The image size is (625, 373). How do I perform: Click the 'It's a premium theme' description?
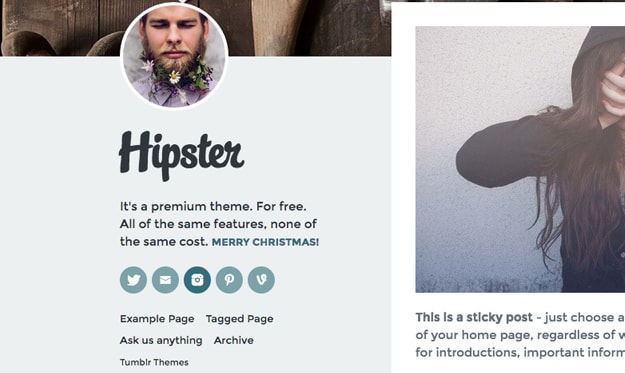pyautogui.click(x=218, y=224)
